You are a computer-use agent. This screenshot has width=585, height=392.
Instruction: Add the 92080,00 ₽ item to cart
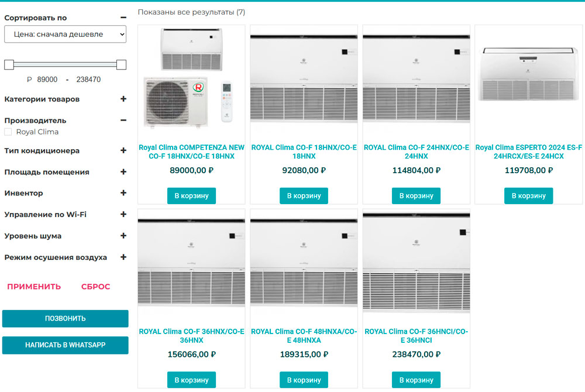pyautogui.click(x=304, y=196)
